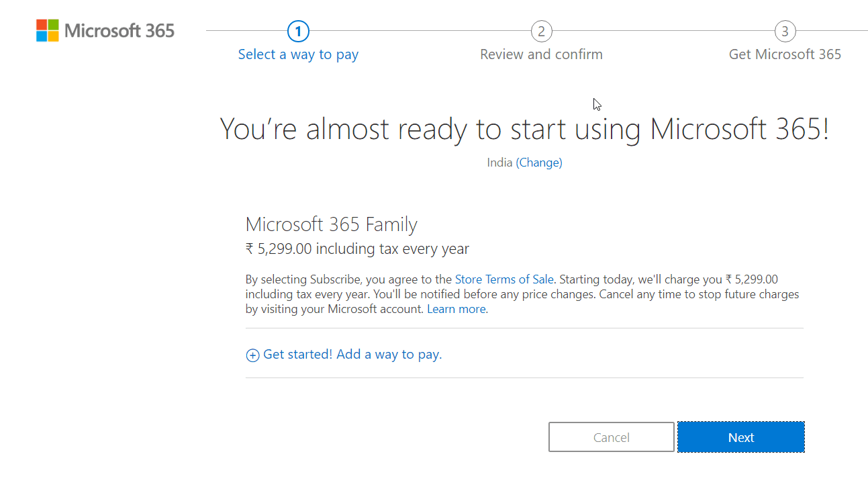Open the Store Terms of Sale link
The image size is (868, 491).
[504, 279]
